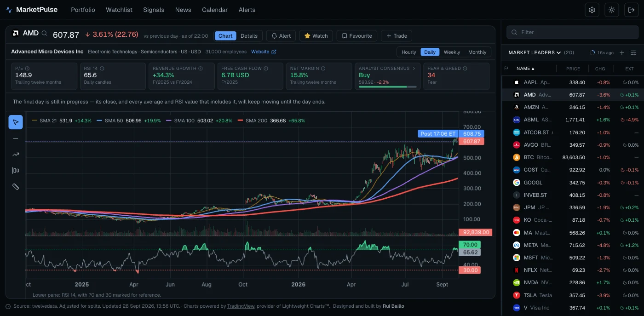The height and width of the screenshot is (316, 644).
Task: Click the Revenue Growth info icon
Action: [x=201, y=69]
